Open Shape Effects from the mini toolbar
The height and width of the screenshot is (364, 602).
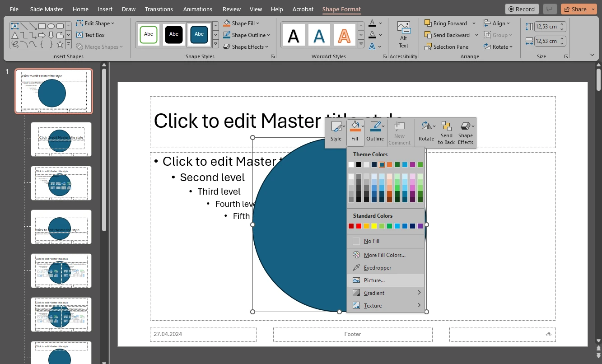click(x=466, y=132)
